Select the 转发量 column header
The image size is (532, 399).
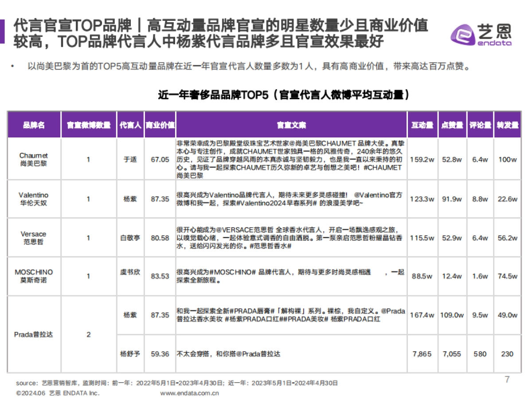pos(508,125)
